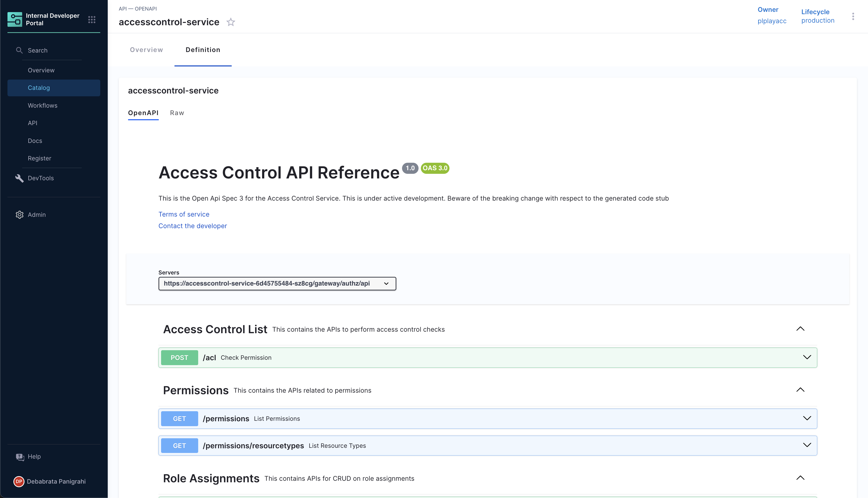Switch to the Raw tab

(x=177, y=113)
